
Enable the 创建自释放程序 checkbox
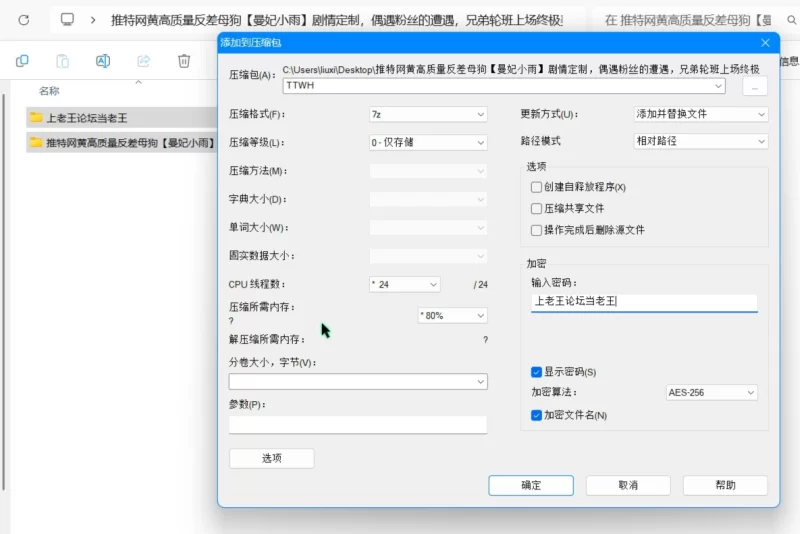click(x=537, y=187)
